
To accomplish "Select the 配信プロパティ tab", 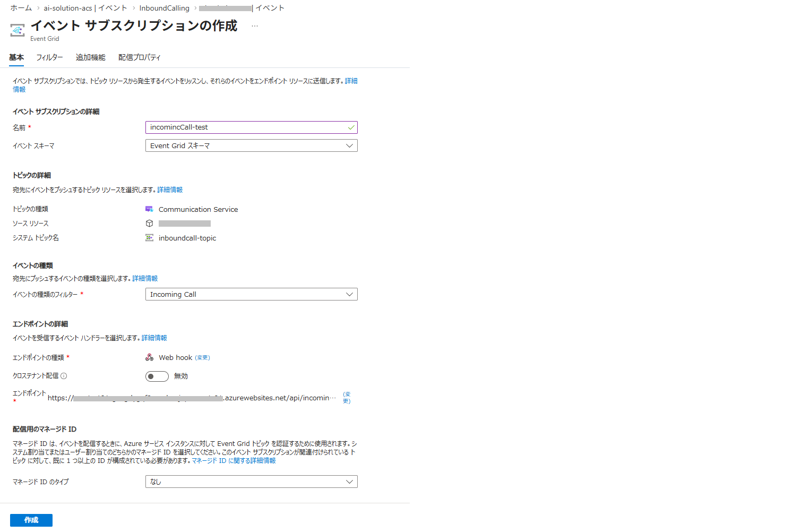I will click(x=139, y=57).
